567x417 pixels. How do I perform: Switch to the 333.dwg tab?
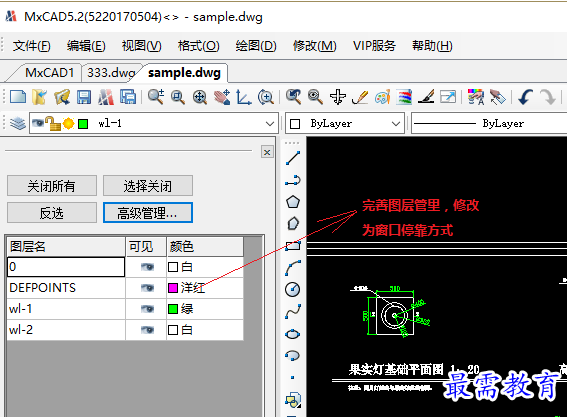pyautogui.click(x=111, y=73)
